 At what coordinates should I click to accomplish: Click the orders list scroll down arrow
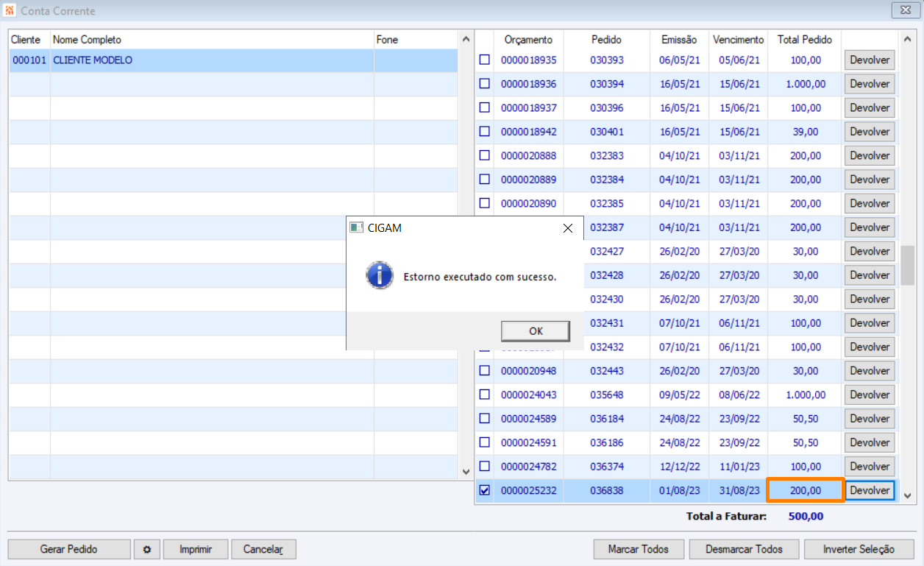(x=907, y=496)
